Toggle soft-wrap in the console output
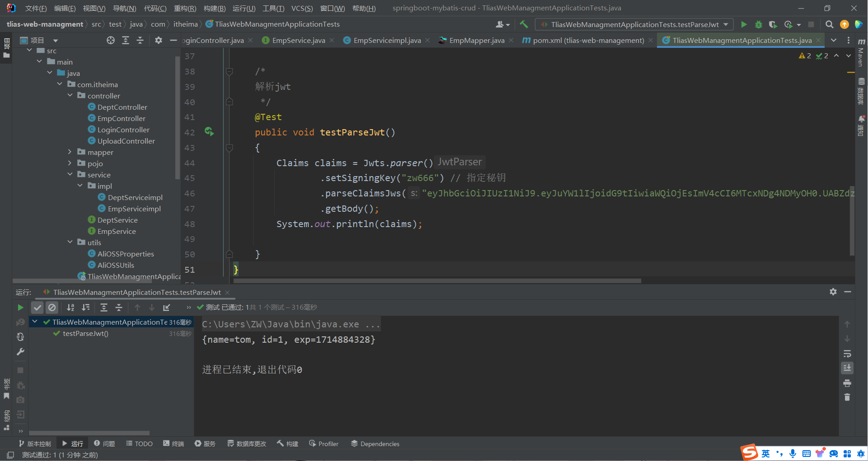The height and width of the screenshot is (461, 868). 847,354
